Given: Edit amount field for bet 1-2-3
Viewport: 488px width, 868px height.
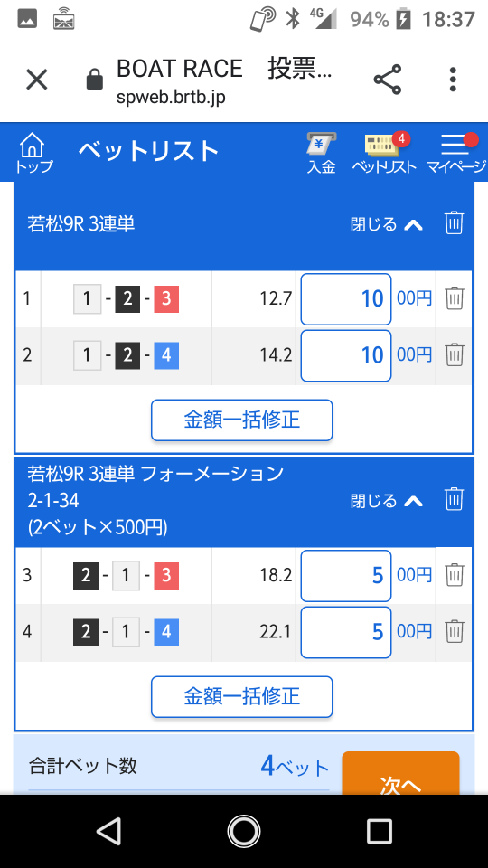Looking at the screenshot, I should pyautogui.click(x=346, y=299).
